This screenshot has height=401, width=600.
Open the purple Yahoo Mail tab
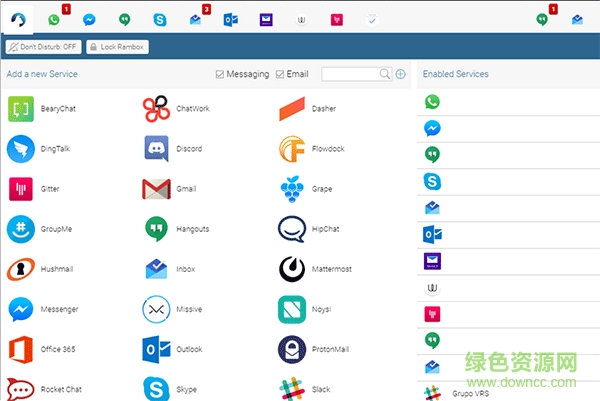pos(266,20)
